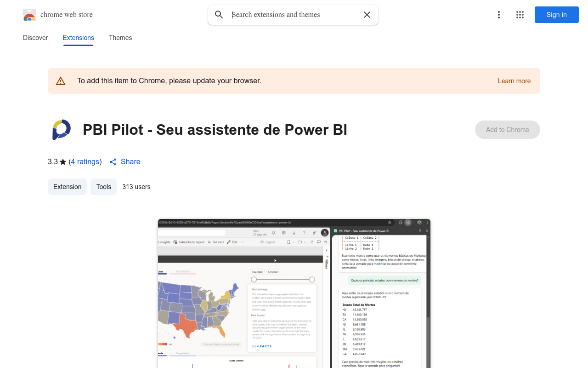Click the 3.3 star rating
The height and width of the screenshot is (368, 588).
tap(57, 162)
